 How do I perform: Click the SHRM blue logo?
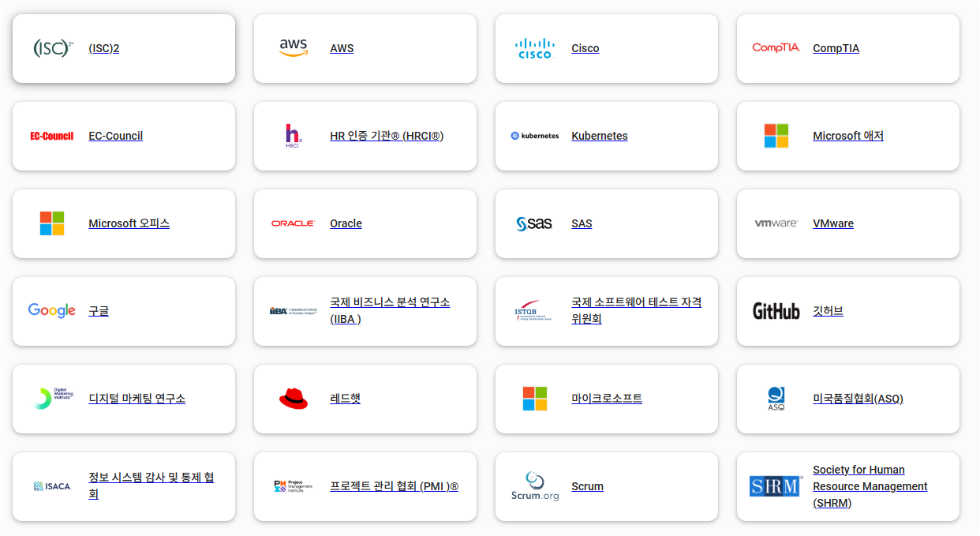[x=775, y=486]
